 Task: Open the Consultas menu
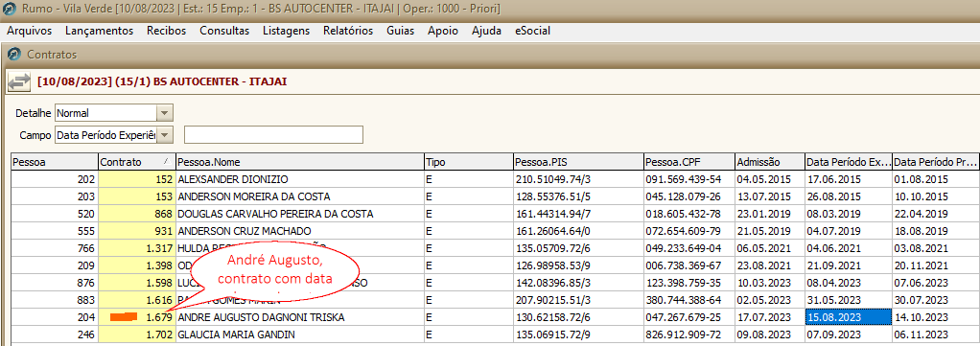coord(224,31)
